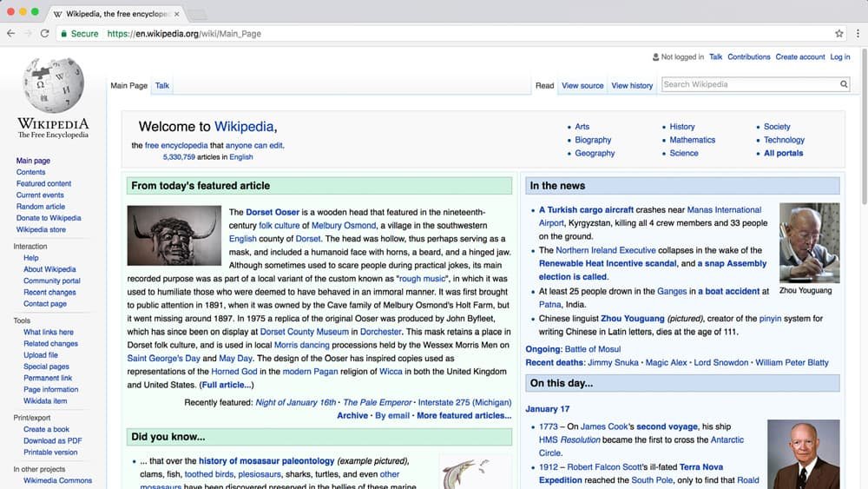Viewport: 868px width, 489px height.
Task: Open the Battle of Mosul link
Action: 593,349
